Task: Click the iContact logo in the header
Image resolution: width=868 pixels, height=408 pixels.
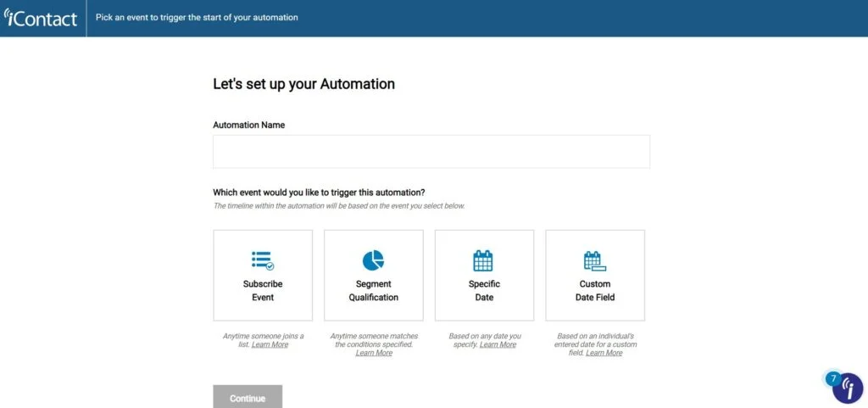Action: point(41,18)
